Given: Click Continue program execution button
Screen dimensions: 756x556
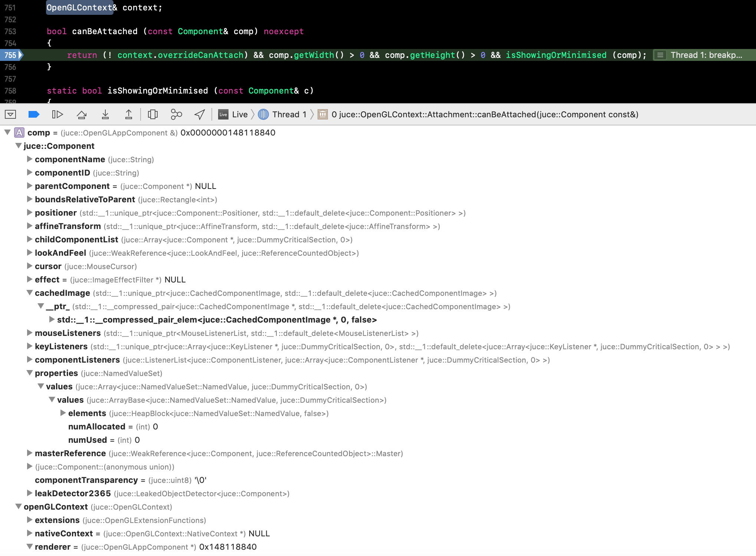Looking at the screenshot, I should [x=57, y=114].
